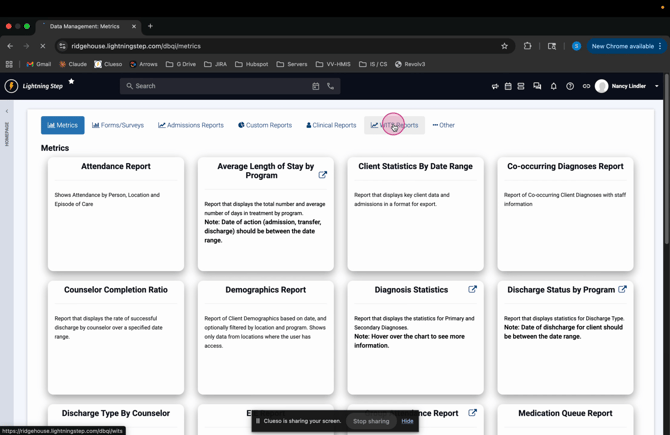Click the Stop sharing button
The image size is (670, 435).
tap(371, 421)
